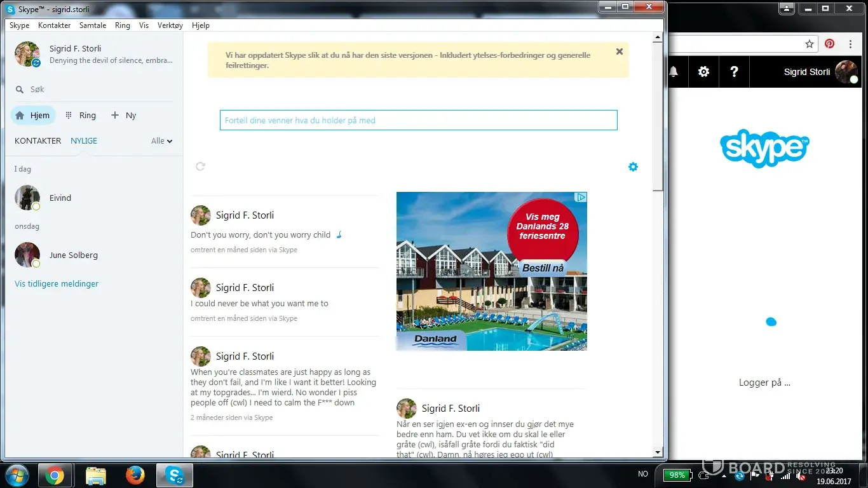This screenshot has width=868, height=488.
Task: Click the question mark help icon
Action: [x=734, y=72]
